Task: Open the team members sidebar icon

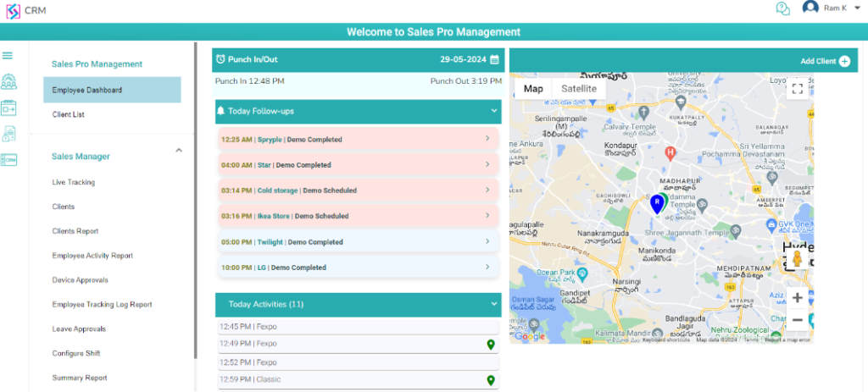Action: [x=8, y=82]
